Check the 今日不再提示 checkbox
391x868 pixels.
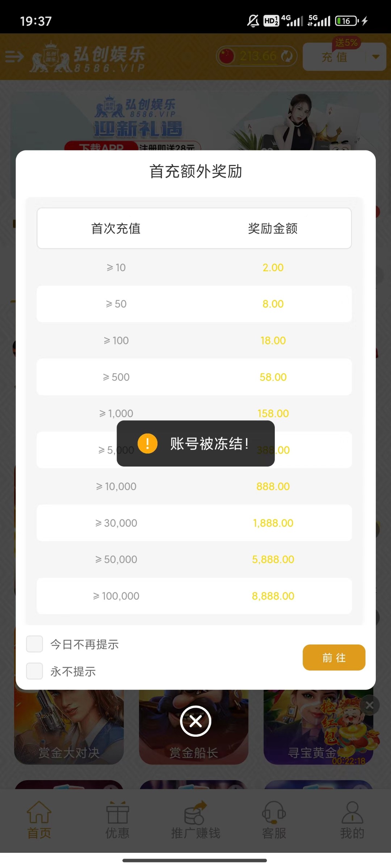pos(35,644)
